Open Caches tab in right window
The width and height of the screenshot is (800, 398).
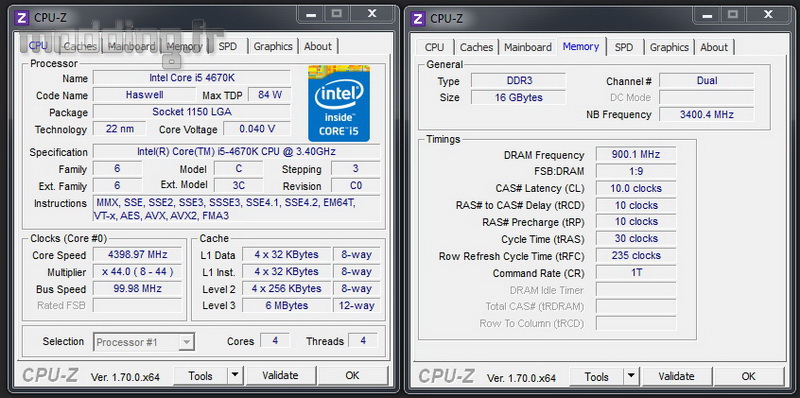tap(476, 47)
